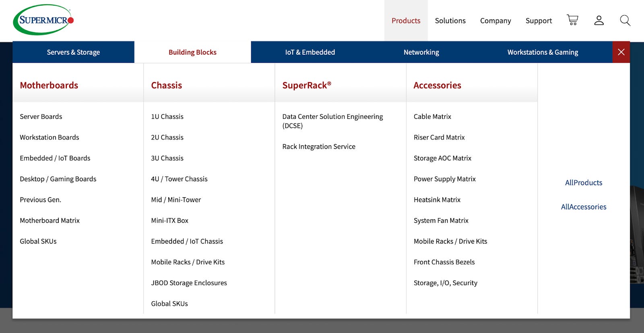Open the Solutions menu
The image size is (644, 333).
(450, 21)
